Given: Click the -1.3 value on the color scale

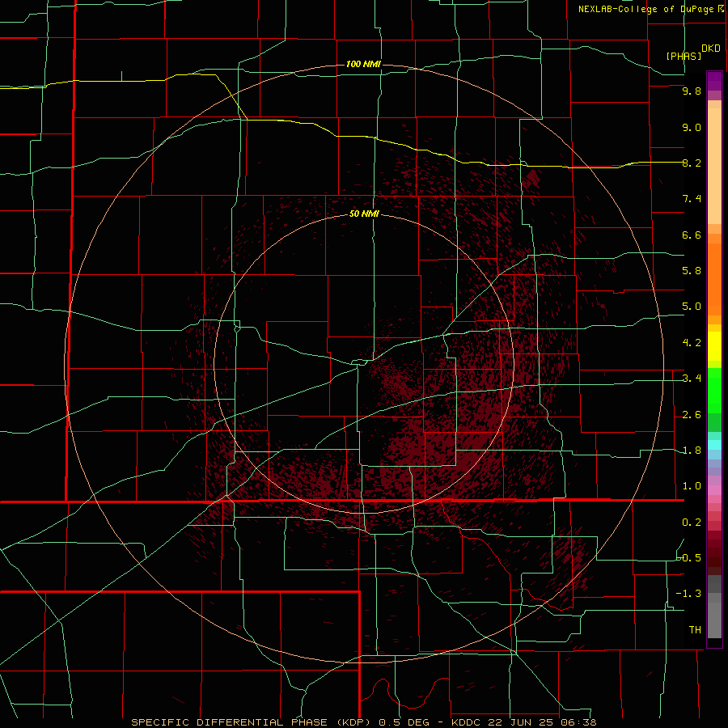Looking at the screenshot, I should click(688, 594).
